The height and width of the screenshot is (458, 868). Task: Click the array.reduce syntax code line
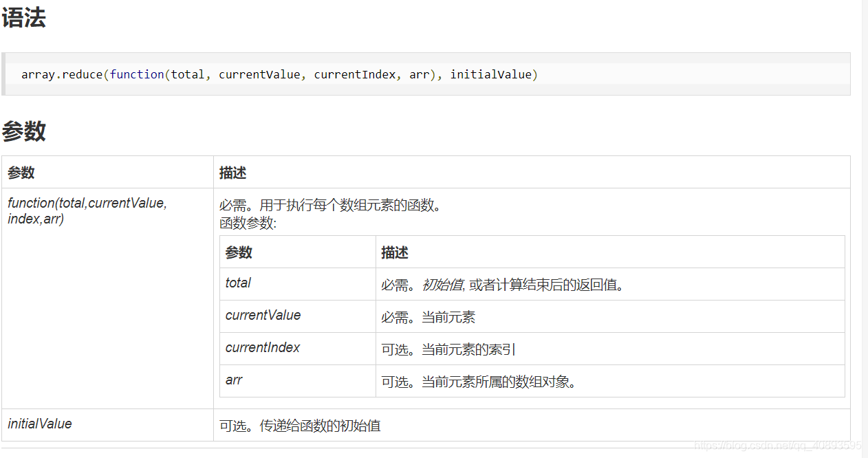[x=279, y=74]
